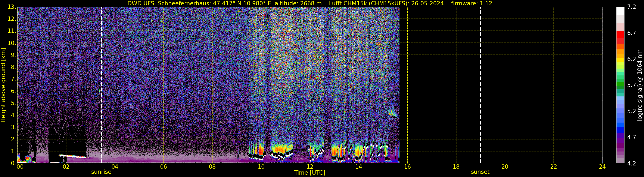Click the time axis tick '16'
This screenshot has width=644, height=177.
point(407,167)
